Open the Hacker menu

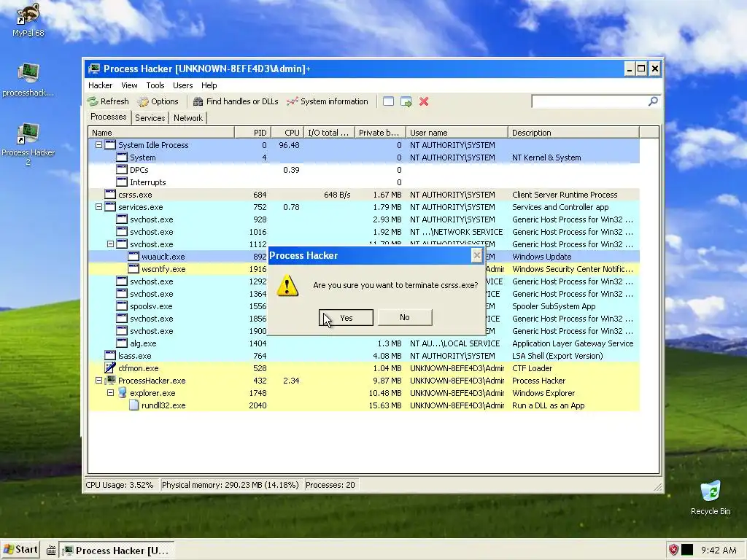(x=100, y=85)
